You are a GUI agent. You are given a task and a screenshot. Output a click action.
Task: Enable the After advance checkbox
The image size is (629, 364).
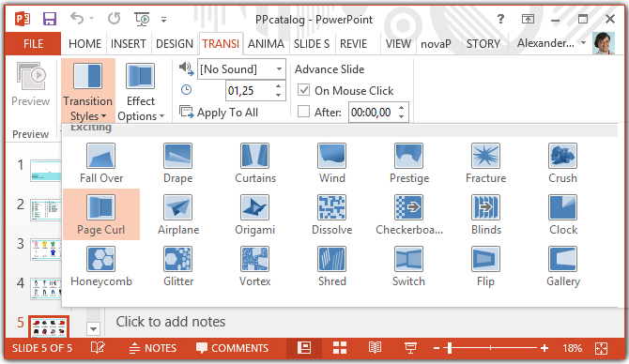point(303,112)
